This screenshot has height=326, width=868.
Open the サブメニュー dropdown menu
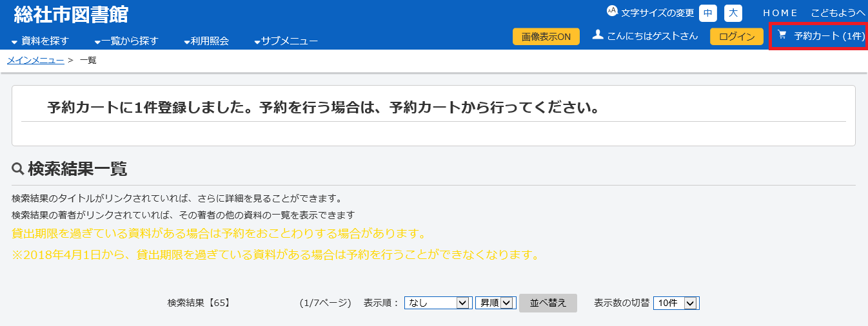286,41
